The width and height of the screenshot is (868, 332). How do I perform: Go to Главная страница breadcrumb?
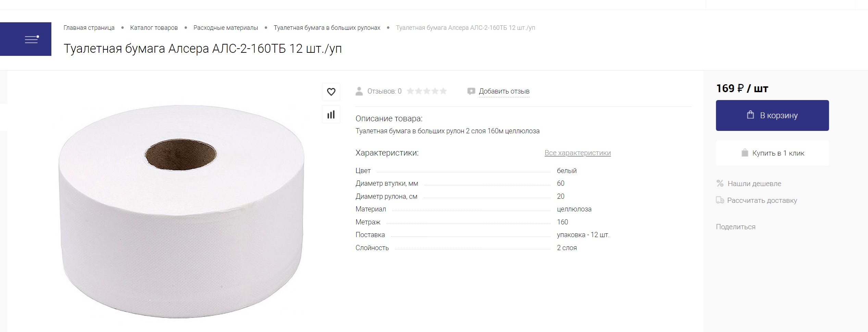(89, 28)
